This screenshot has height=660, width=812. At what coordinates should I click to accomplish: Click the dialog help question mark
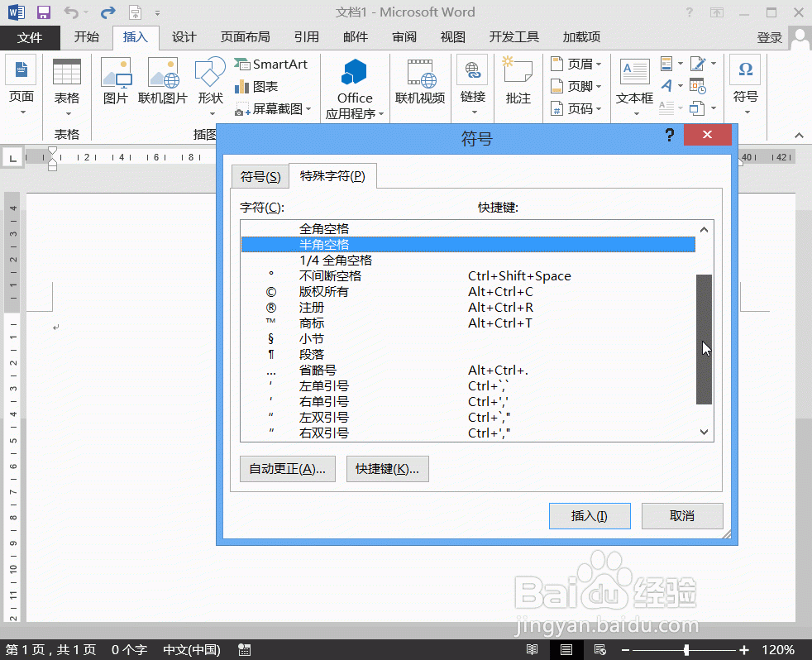coord(670,136)
